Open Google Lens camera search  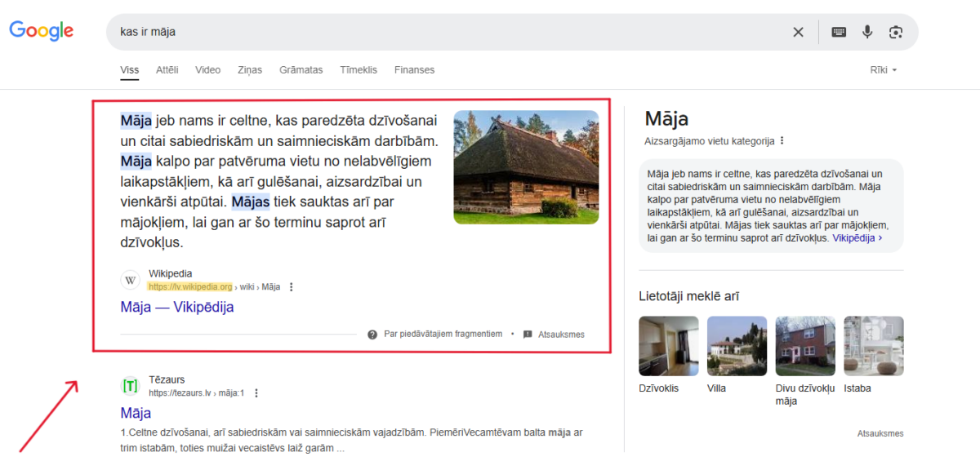896,32
